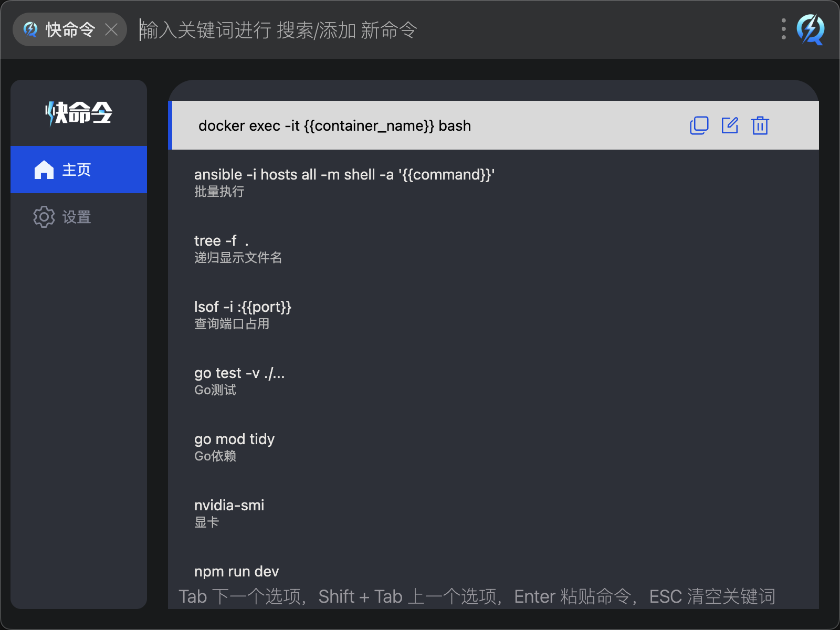Open the three-dot more options menu
Image resolution: width=840 pixels, height=630 pixels.
[x=783, y=29]
